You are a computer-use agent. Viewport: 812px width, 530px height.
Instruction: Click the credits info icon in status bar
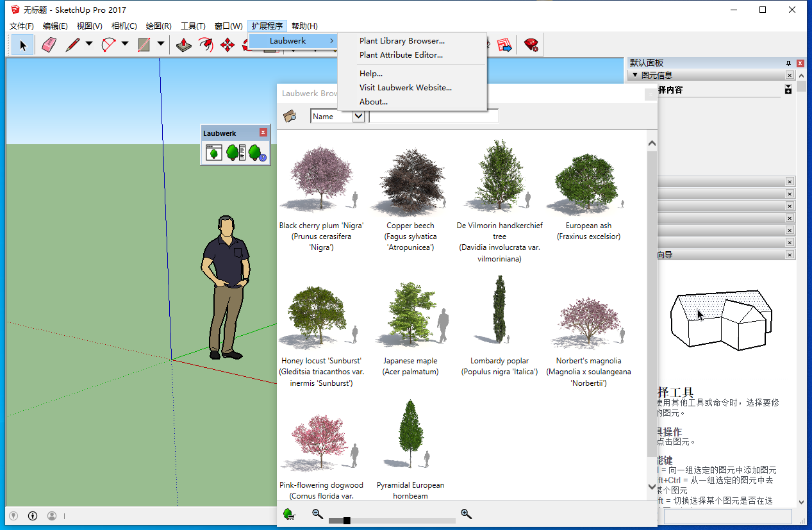pyautogui.click(x=33, y=516)
